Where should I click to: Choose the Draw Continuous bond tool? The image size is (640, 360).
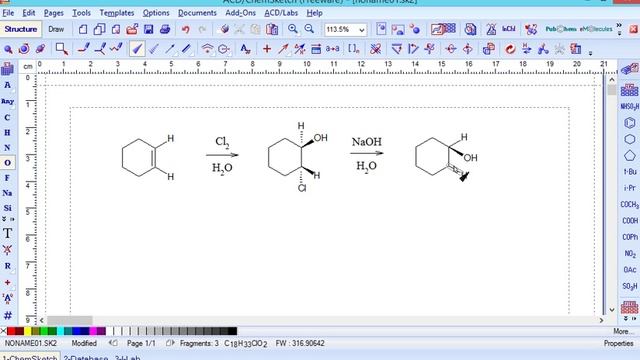pyautogui.click(x=100, y=49)
